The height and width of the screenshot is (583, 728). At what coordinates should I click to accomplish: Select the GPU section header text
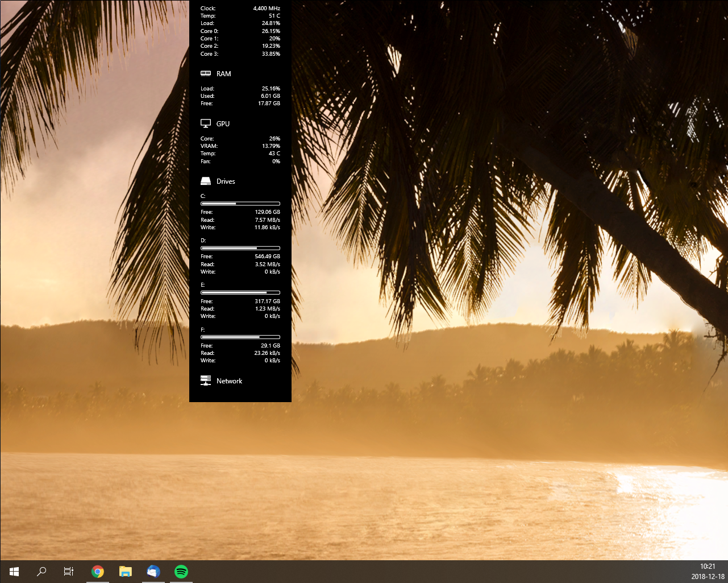[222, 123]
